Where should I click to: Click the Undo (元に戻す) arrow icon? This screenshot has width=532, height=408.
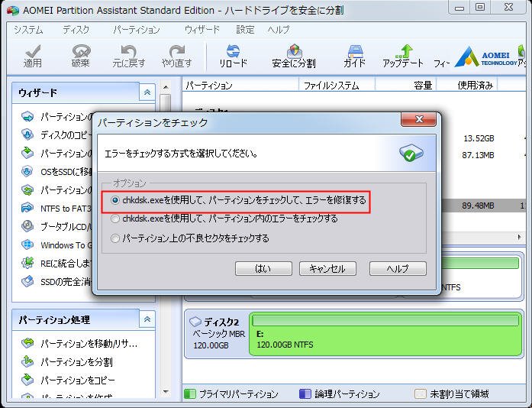(x=128, y=51)
